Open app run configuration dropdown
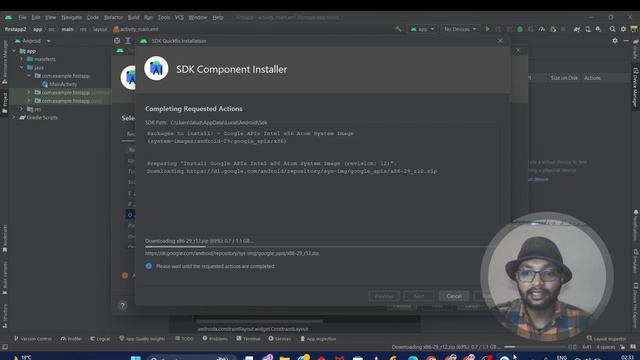 pos(422,29)
